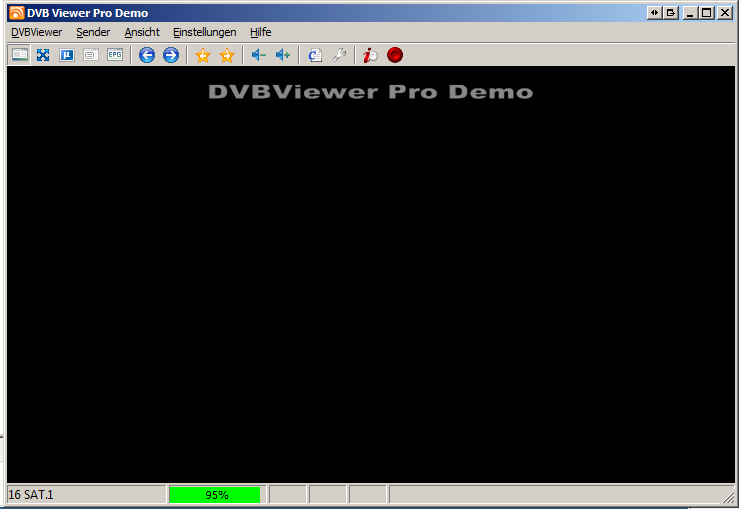The height and width of the screenshot is (509, 739).
Task: Minimize the DVB Viewer window
Action: (x=690, y=13)
